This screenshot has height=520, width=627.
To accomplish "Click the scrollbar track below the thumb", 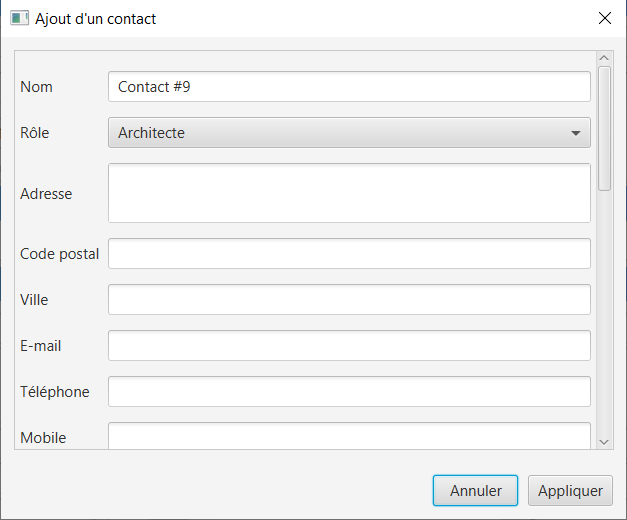I will 604,312.
